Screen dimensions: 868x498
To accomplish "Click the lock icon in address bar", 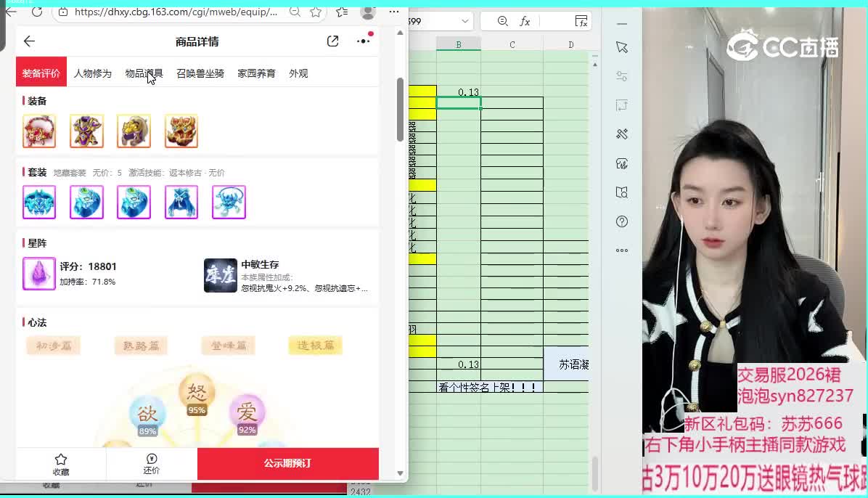I will [x=63, y=12].
